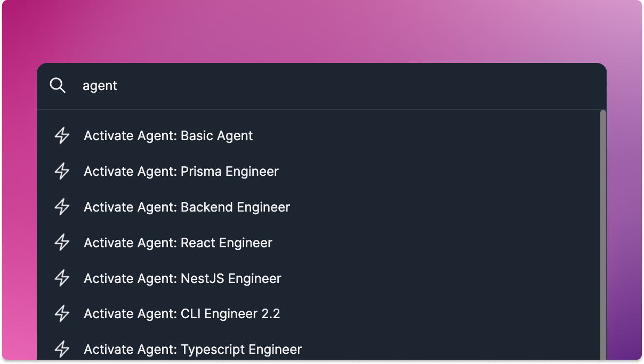The height and width of the screenshot is (364, 644).
Task: Click lightning icon beside Basic Agent
Action: [62, 135]
